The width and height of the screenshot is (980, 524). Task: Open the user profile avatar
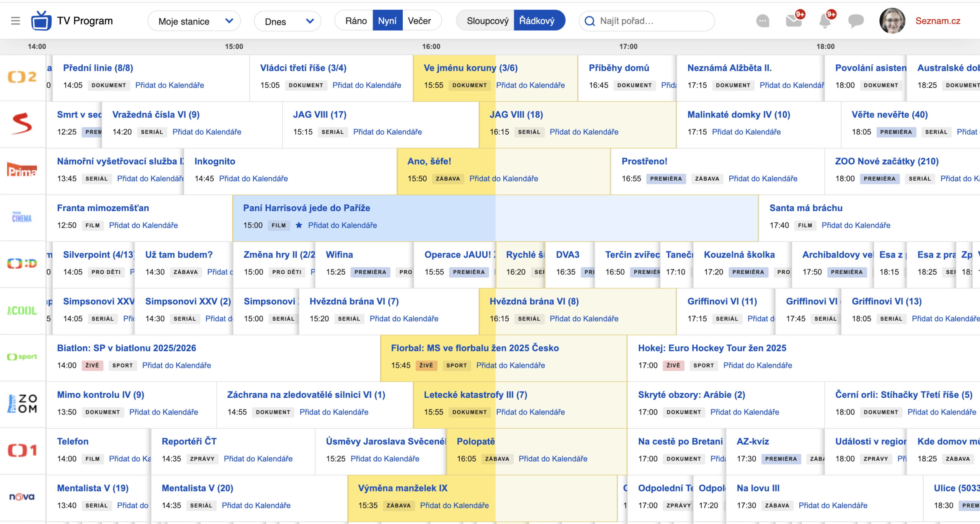(892, 21)
